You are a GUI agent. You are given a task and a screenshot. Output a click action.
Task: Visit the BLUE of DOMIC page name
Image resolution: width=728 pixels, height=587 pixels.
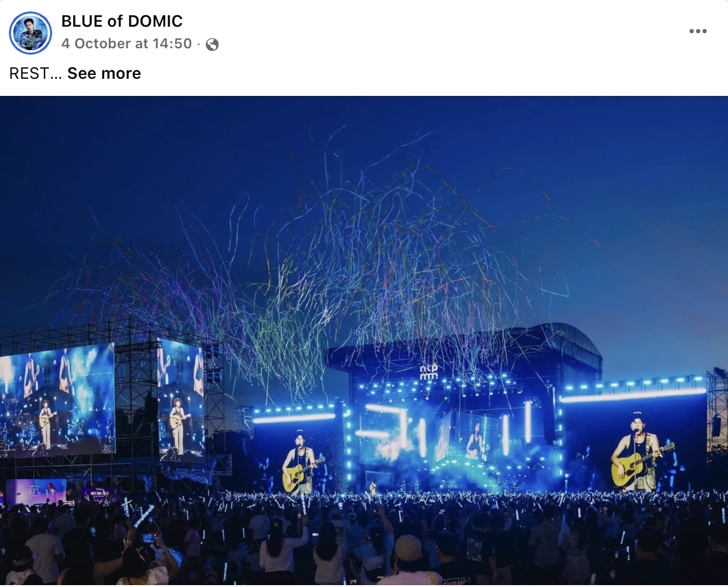pos(121,21)
